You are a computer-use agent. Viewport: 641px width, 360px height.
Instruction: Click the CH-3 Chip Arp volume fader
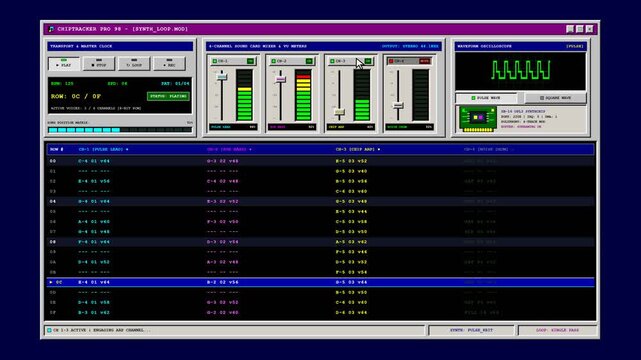coord(339,112)
